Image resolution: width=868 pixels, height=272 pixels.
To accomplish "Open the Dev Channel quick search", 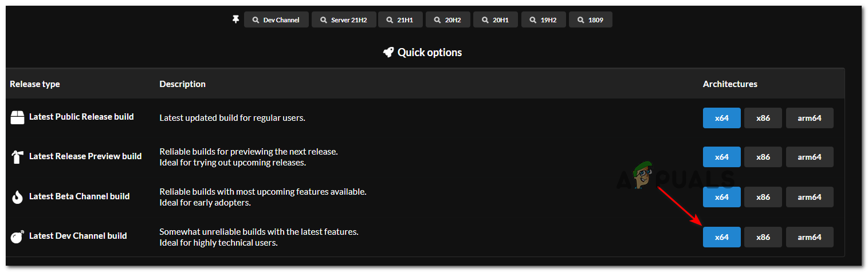I will point(276,20).
